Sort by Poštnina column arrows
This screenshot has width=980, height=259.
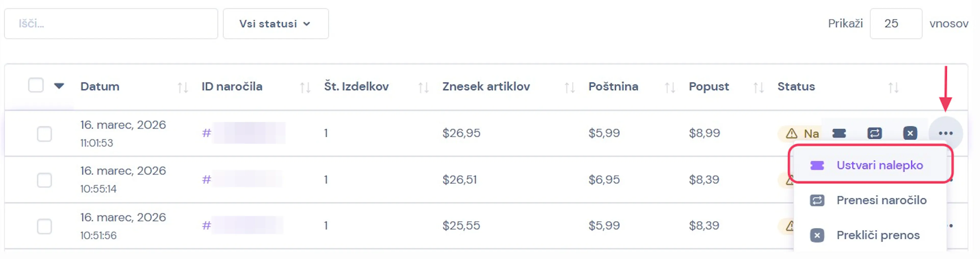(x=670, y=87)
